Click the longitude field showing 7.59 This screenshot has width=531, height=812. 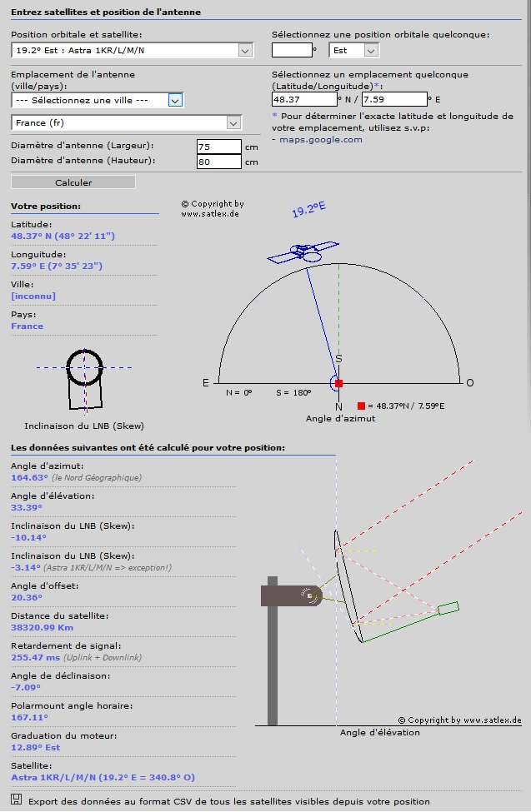tap(394, 99)
